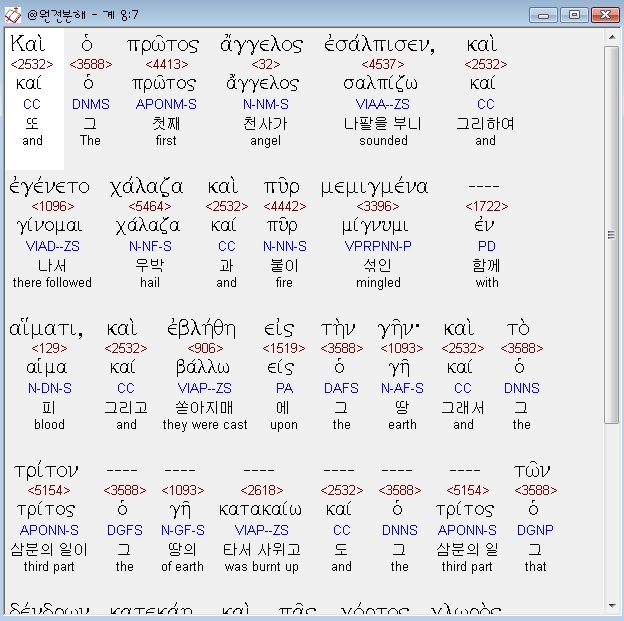The width and height of the screenshot is (624, 621).
Task: Click Strong's number <129>
Action: pos(49,348)
